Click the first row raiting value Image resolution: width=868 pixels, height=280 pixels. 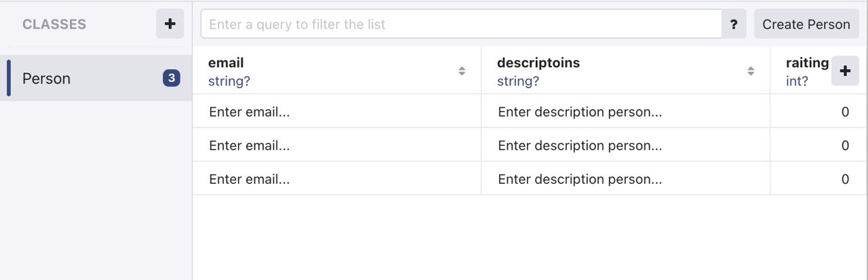coord(844,112)
